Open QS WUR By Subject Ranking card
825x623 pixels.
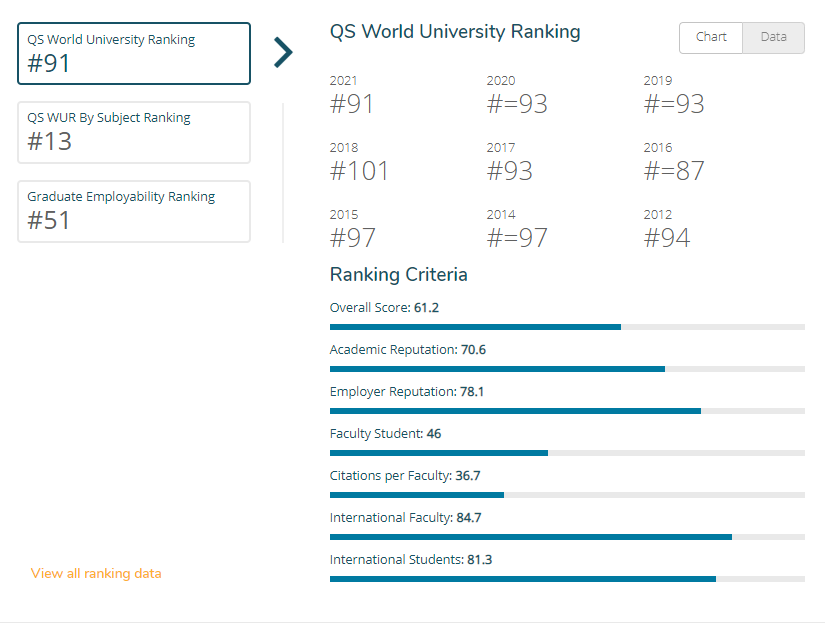pyautogui.click(x=134, y=133)
